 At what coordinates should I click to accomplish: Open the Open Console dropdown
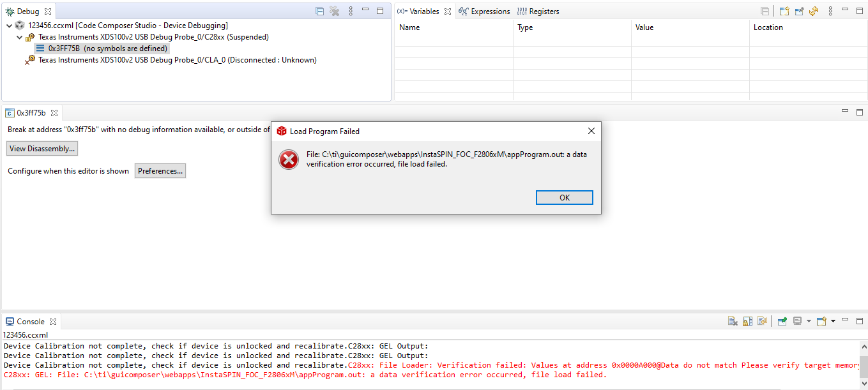(834, 321)
